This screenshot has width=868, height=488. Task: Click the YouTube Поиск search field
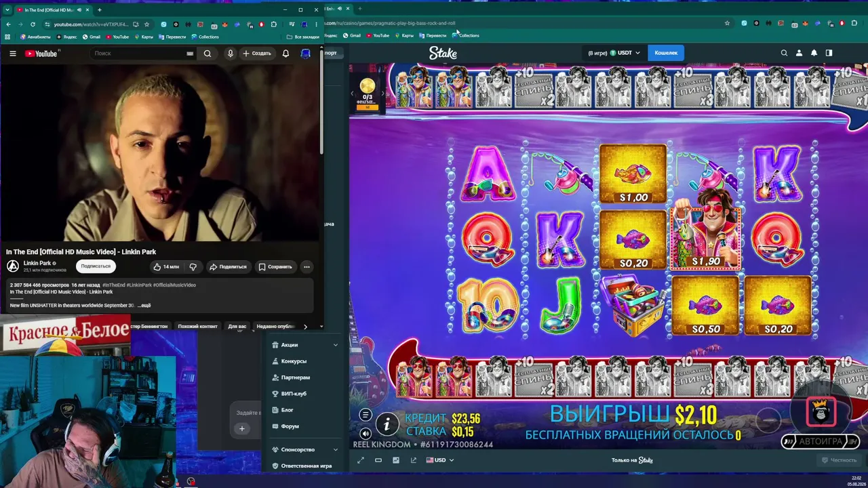[137, 54]
